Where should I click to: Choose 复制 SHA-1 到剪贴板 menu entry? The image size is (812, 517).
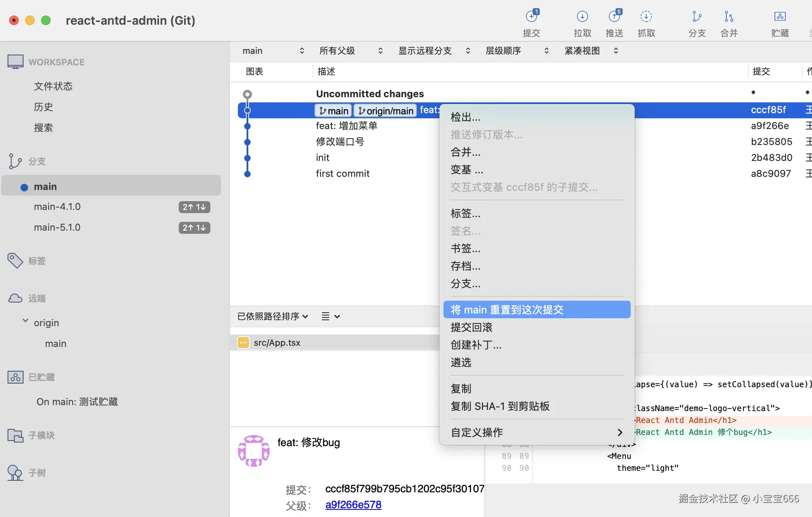(500, 406)
